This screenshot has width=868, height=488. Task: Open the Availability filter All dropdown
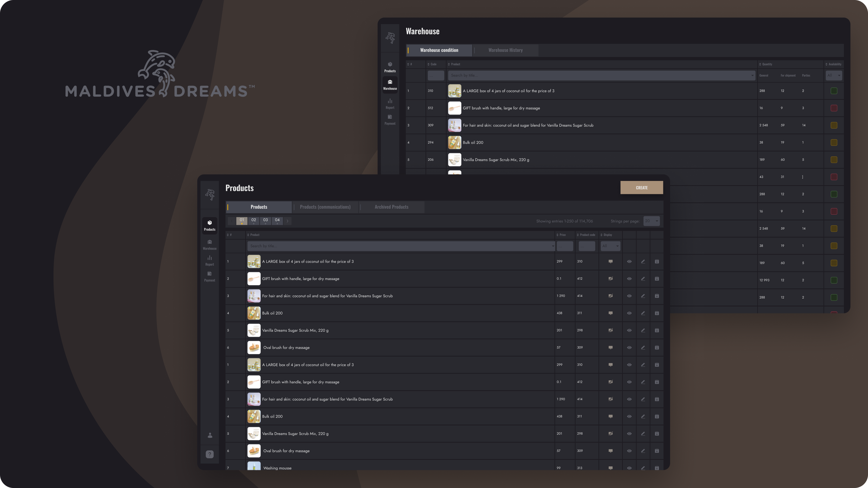[x=834, y=75]
